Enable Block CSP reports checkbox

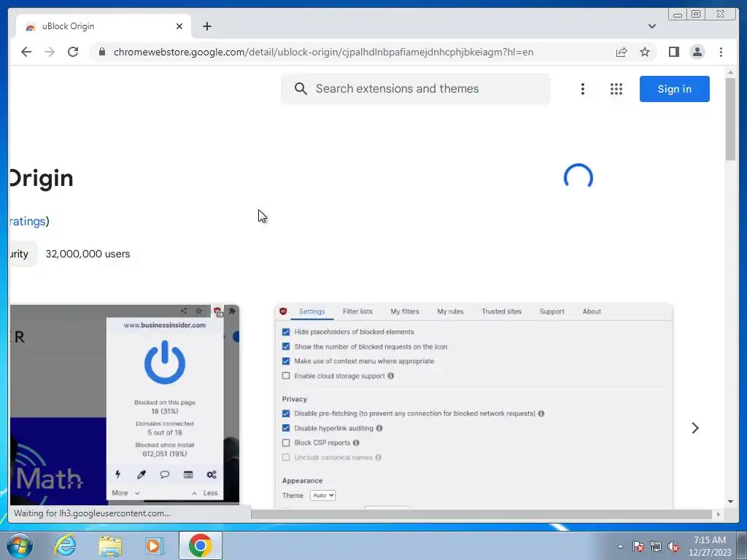pyautogui.click(x=286, y=443)
